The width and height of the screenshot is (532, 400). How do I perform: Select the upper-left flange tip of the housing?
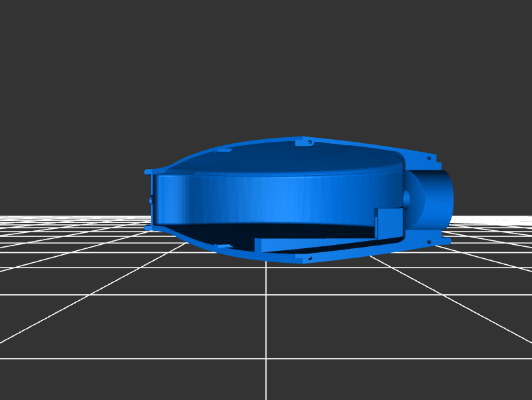click(148, 172)
